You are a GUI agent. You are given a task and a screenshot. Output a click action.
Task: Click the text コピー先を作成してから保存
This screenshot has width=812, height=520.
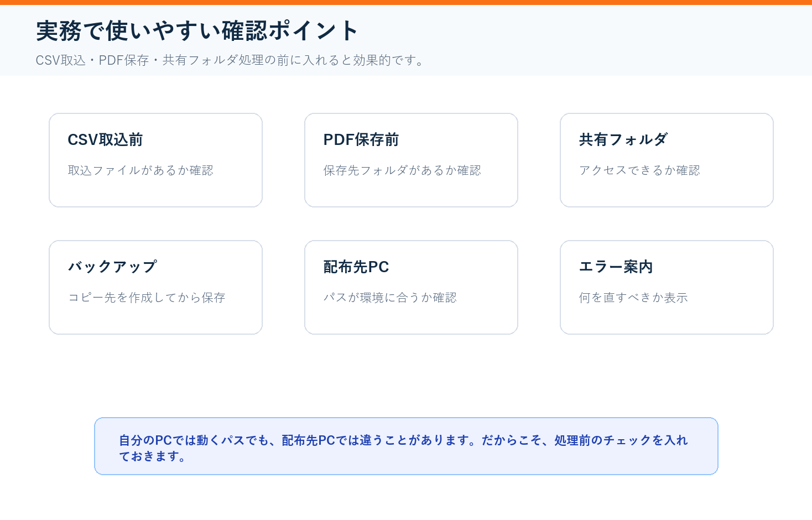click(x=147, y=298)
